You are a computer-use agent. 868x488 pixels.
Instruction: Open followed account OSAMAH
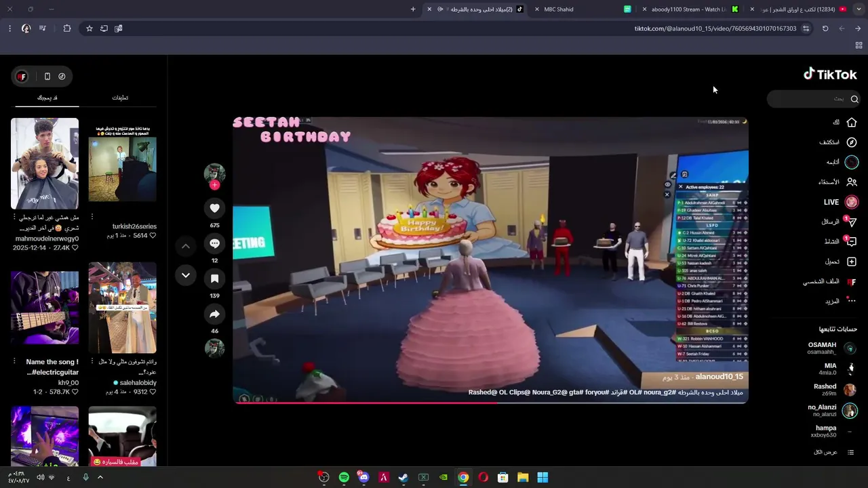(x=831, y=348)
